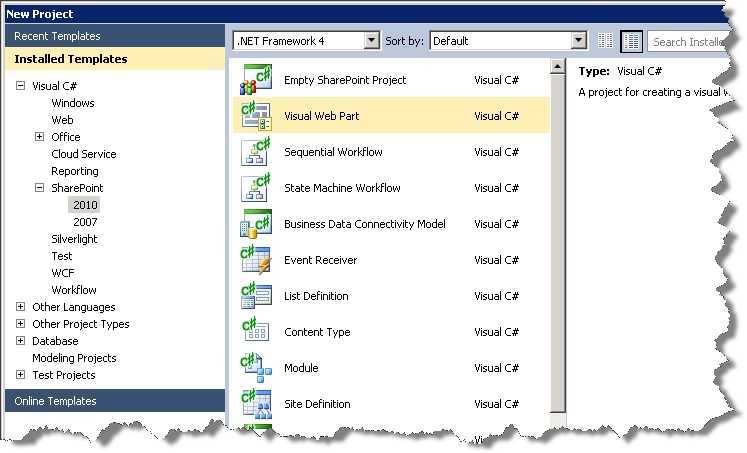Click Visual C# label in Event Receiver row
This screenshot has width=747, height=453.
coord(496,260)
